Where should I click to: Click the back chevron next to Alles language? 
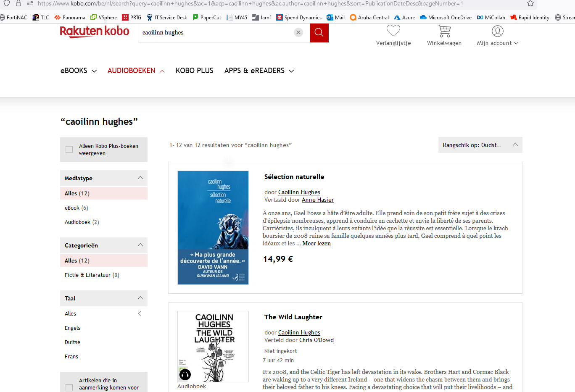[140, 314]
